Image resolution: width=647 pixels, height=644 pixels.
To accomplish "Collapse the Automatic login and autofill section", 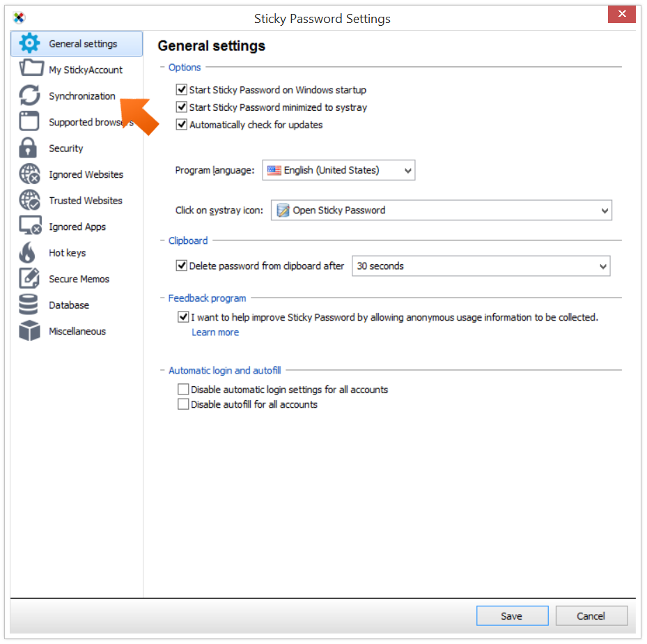I will pyautogui.click(x=162, y=370).
